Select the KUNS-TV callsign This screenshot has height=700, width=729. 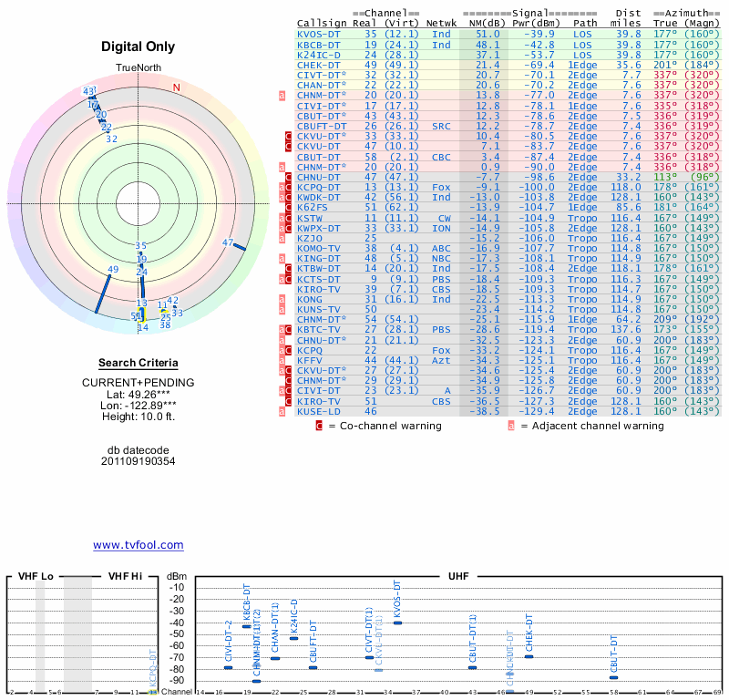318,309
